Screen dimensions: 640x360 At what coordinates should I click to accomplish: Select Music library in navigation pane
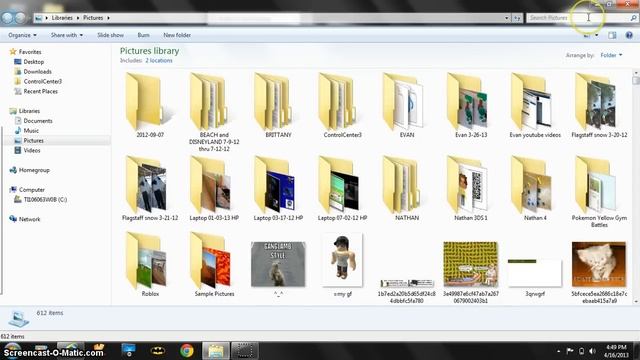click(27, 131)
